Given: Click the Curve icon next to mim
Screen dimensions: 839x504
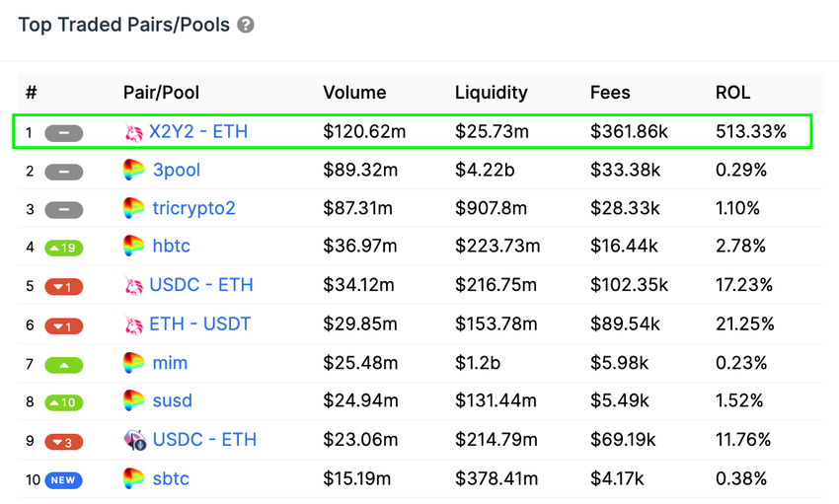Looking at the screenshot, I should click(x=133, y=363).
